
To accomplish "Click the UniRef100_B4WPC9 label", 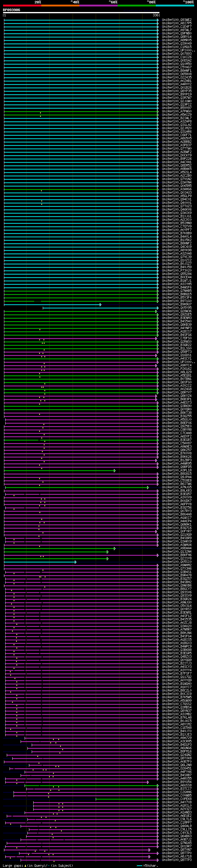I will (x=177, y=647).
